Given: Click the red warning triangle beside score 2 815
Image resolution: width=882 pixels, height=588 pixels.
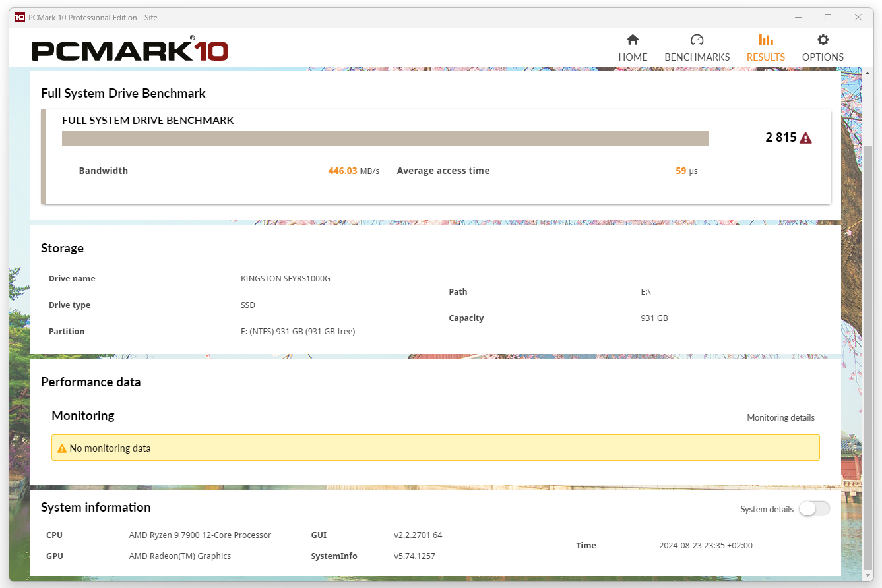Looking at the screenshot, I should (x=805, y=138).
